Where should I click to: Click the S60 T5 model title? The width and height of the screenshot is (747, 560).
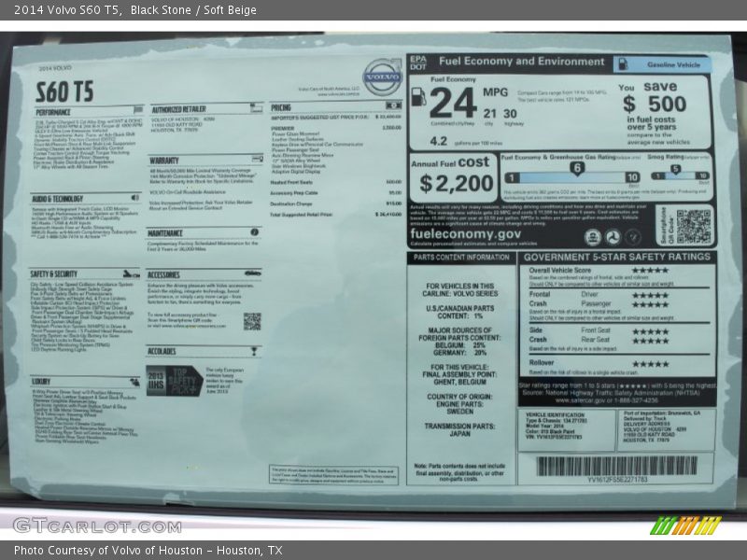[x=64, y=92]
